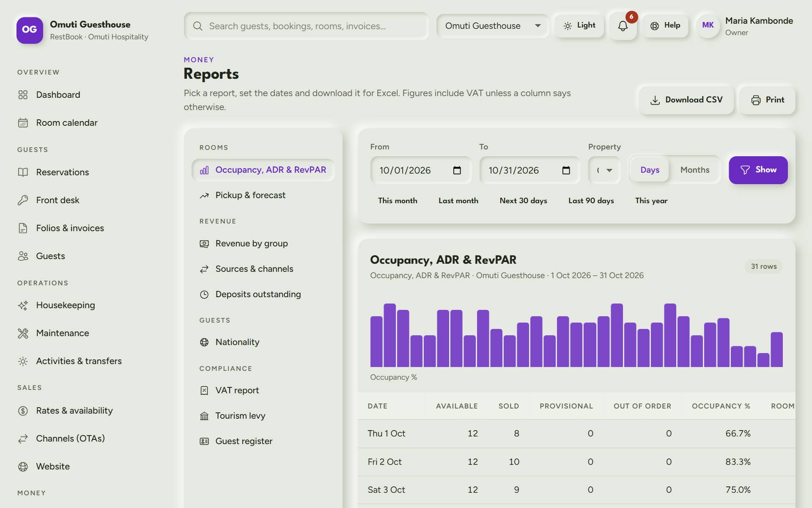Select the Sat 3 Oct row
Screen dimensions: 812x508
point(576,490)
